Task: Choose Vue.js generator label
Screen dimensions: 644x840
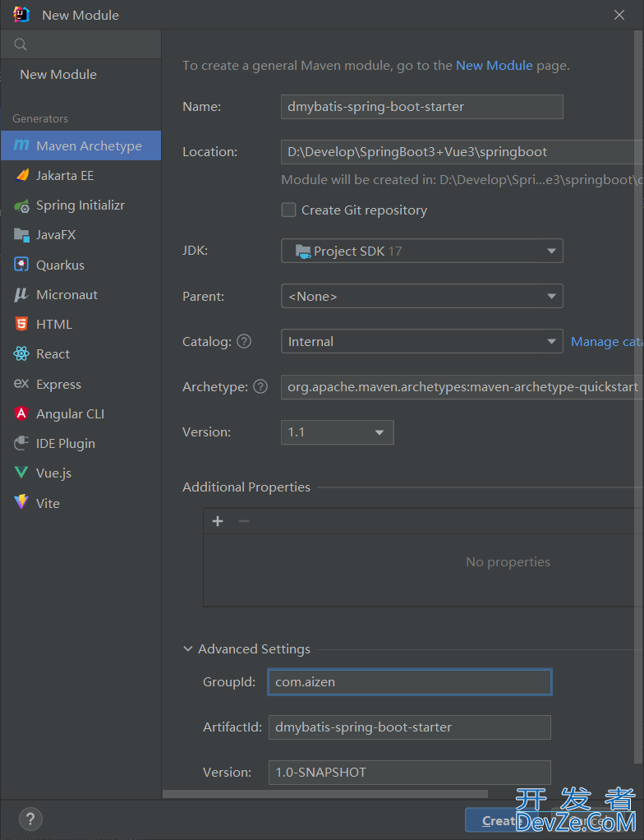Action: pos(53,473)
